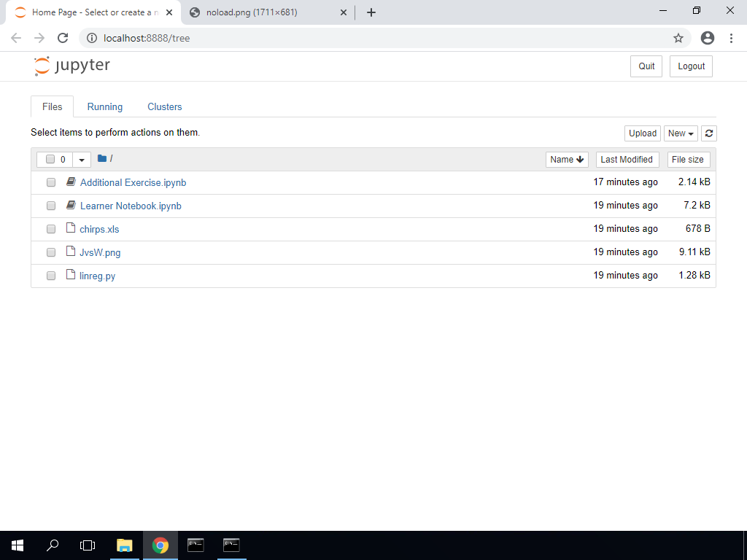Switch to the noload.png browser tab

[267, 12]
